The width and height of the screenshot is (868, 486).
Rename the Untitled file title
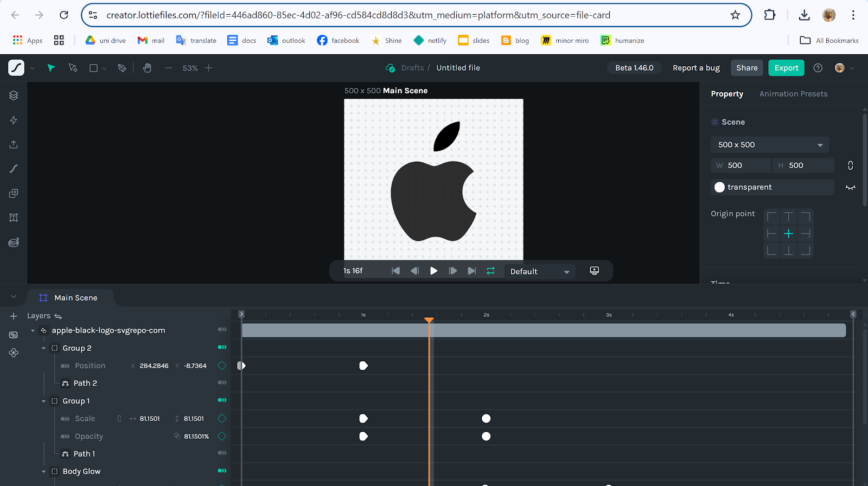(x=458, y=68)
